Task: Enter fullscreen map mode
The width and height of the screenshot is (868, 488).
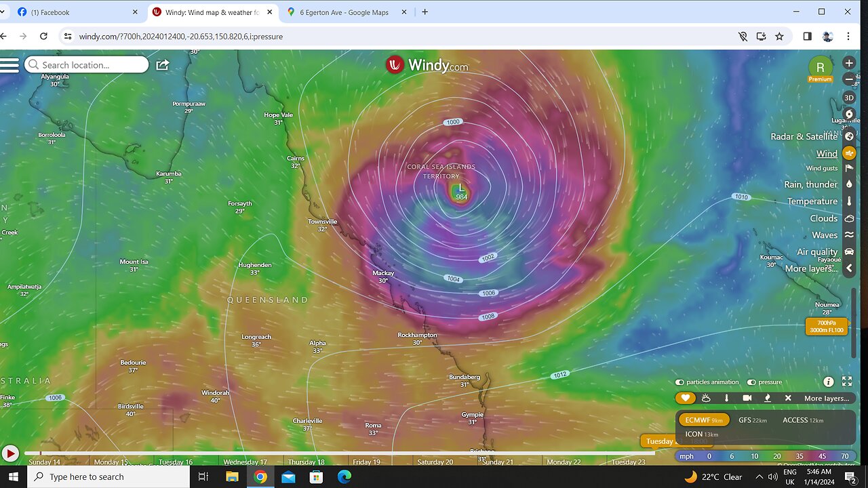Action: pos(847,382)
